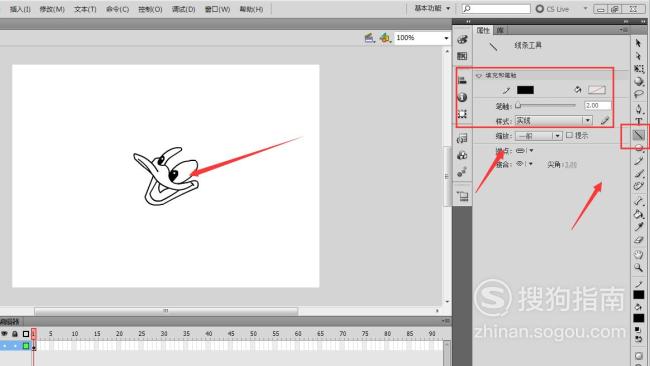The width and height of the screenshot is (650, 366).
Task: Select the Pencil tool
Action: [x=638, y=161]
